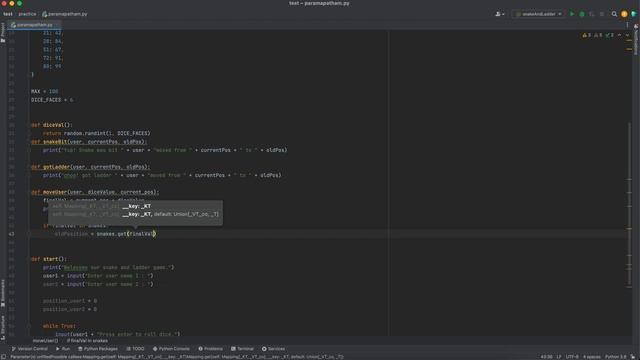Open the Terminal tool window
Image resolution: width=640 pixels, height=360 pixels.
242,349
